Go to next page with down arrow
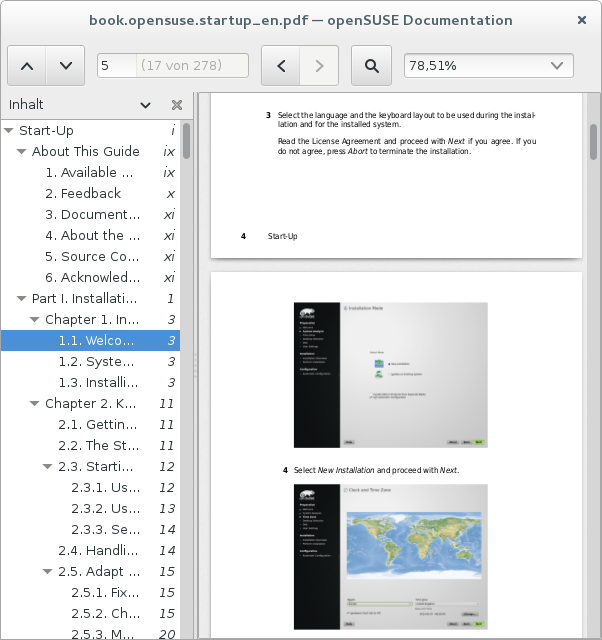The height and width of the screenshot is (640, 602). (x=65, y=66)
